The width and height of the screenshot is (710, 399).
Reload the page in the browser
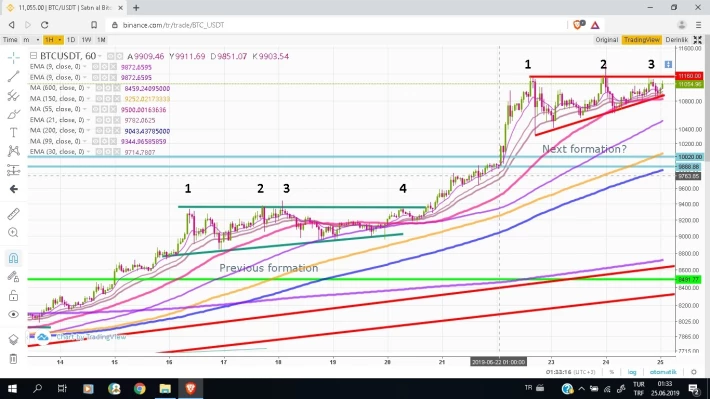click(44, 25)
